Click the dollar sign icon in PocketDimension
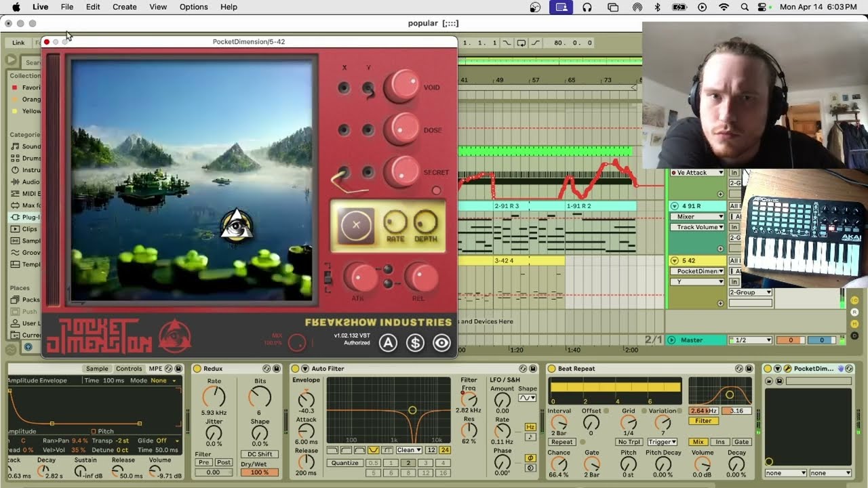The image size is (868, 488). tap(415, 343)
